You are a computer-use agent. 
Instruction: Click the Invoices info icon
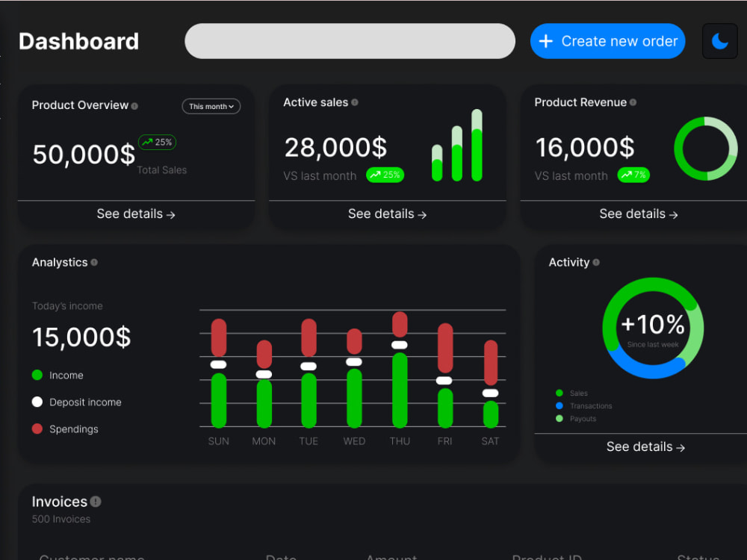(x=96, y=502)
